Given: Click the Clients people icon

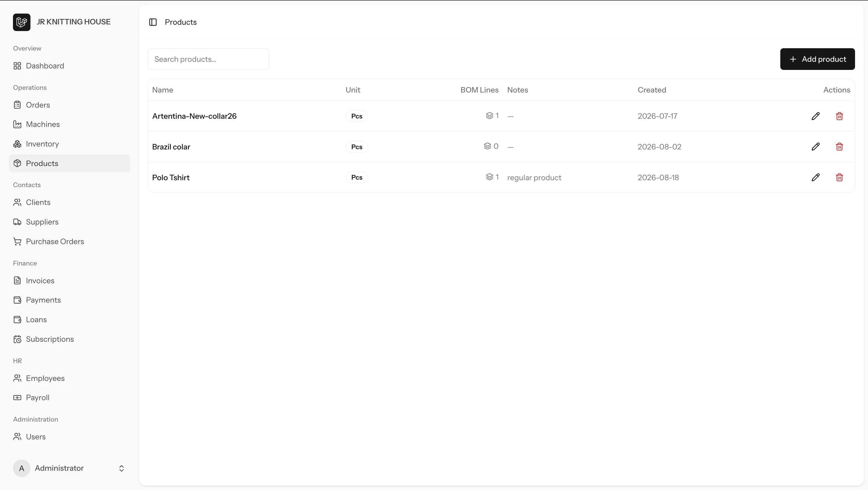Looking at the screenshot, I should point(17,202).
